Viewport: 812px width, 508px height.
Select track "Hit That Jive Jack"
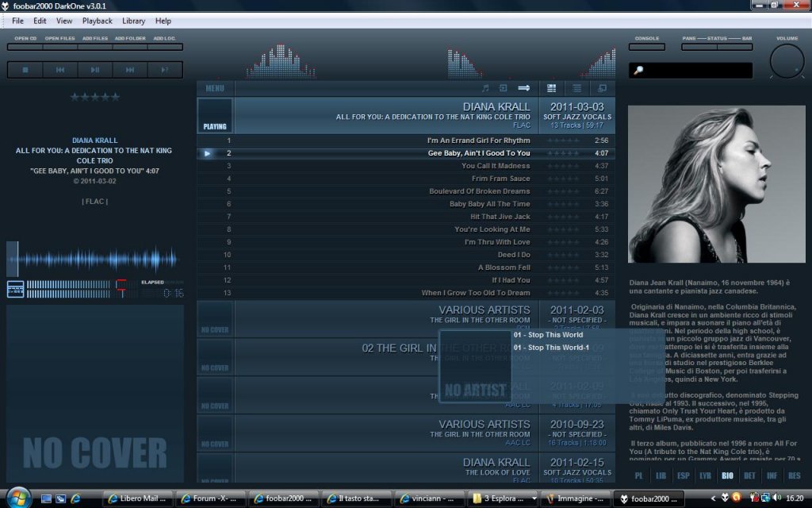pyautogui.click(x=406, y=217)
